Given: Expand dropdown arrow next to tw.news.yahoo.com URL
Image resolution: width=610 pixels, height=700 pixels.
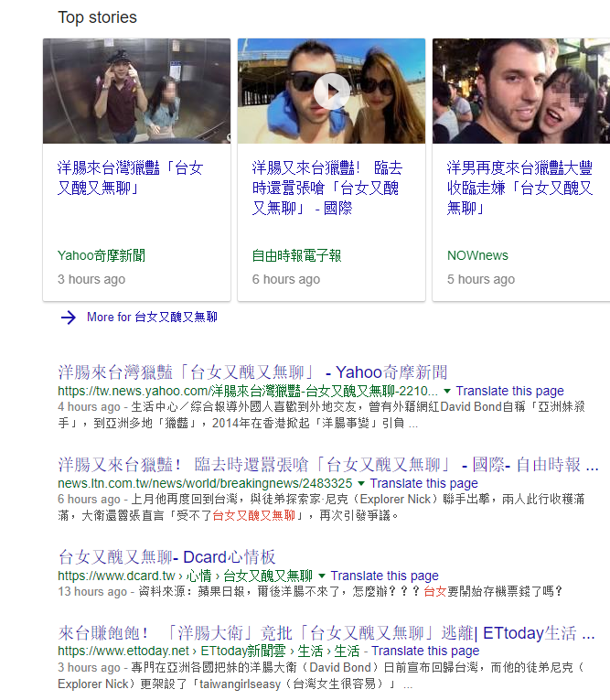Looking at the screenshot, I should coord(447,391).
